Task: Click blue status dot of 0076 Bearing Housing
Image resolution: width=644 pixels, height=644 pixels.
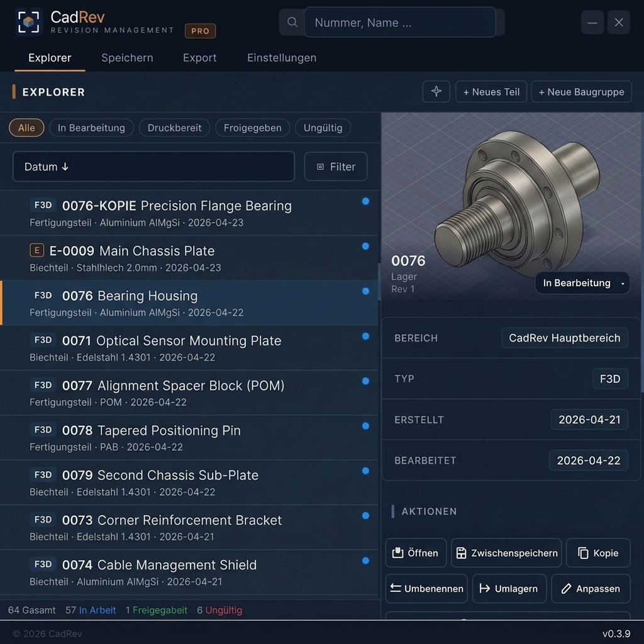Action: 365,291
